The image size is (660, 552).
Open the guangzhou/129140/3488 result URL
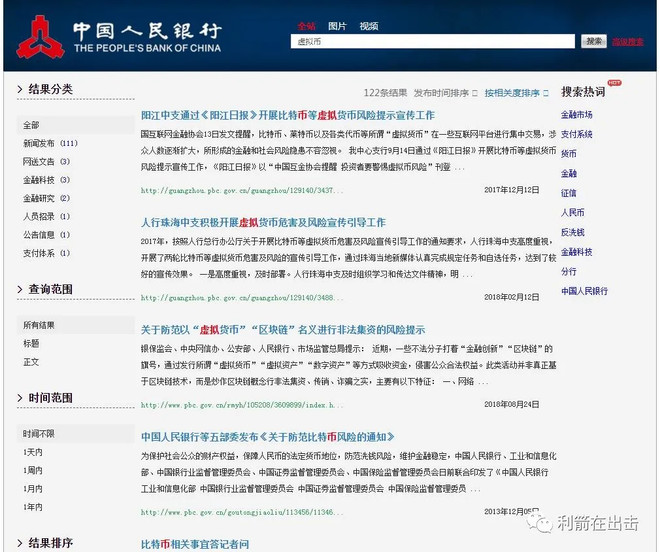point(242,298)
